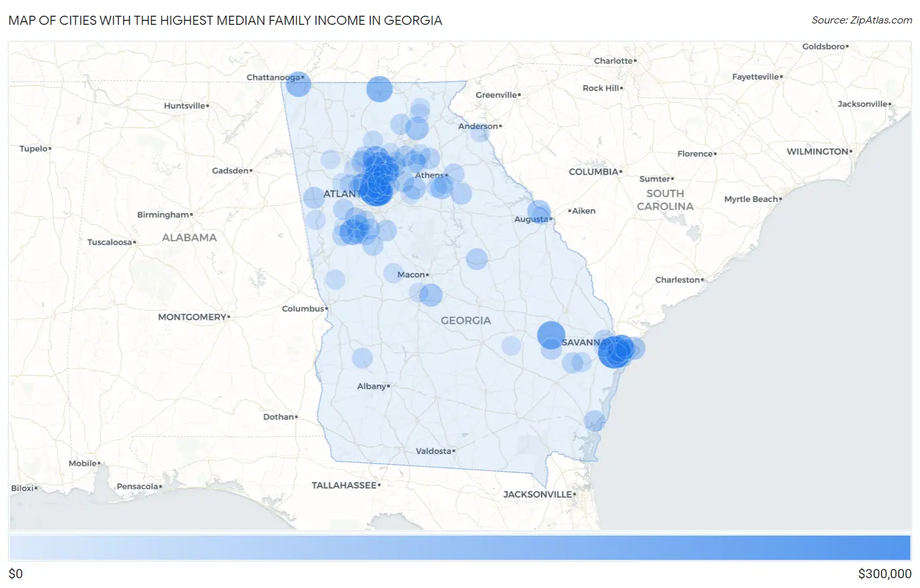Click the Athens city label
The image size is (920, 588).
(431, 175)
